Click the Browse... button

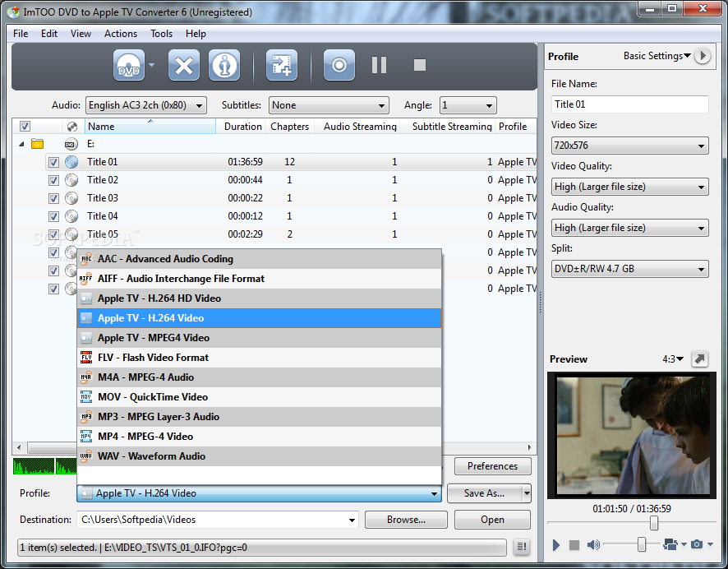coord(406,520)
